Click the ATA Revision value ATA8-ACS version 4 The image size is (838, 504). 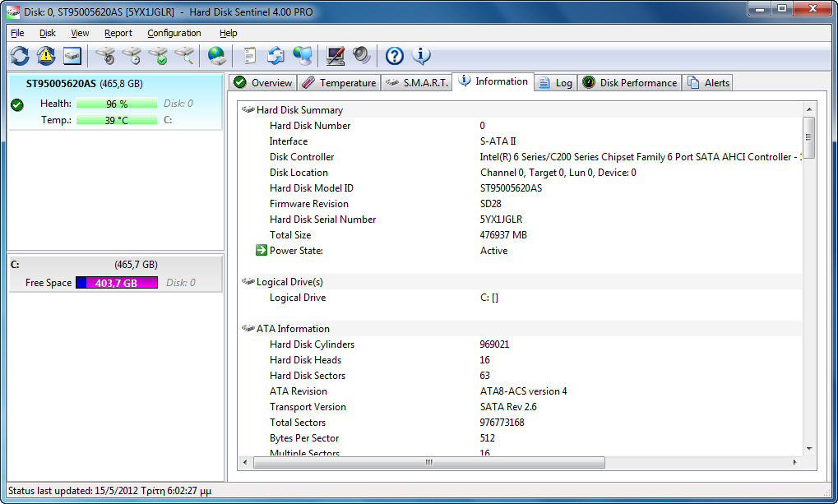tap(524, 391)
